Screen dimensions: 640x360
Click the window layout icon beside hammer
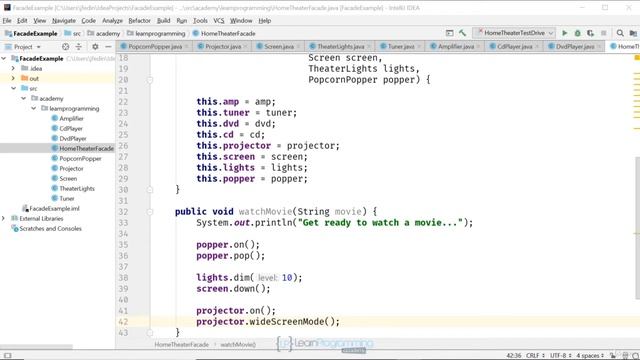pyautogui.click(x=449, y=33)
